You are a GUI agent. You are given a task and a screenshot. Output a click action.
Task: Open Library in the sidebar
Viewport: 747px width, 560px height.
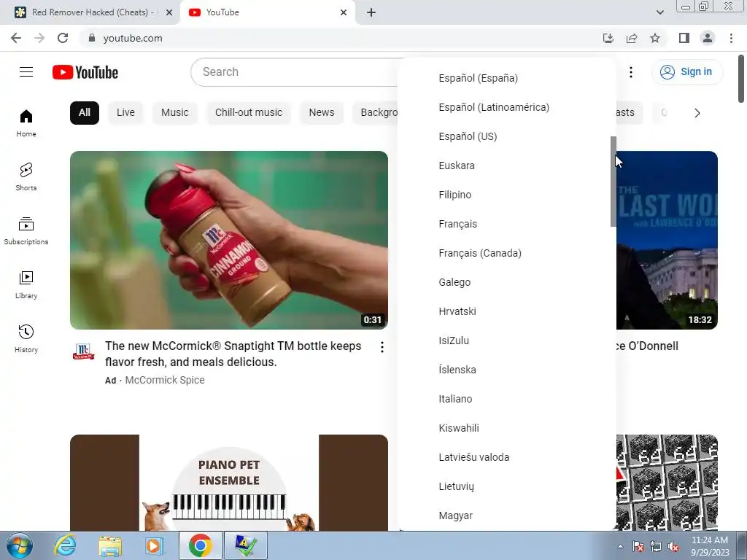26,285
